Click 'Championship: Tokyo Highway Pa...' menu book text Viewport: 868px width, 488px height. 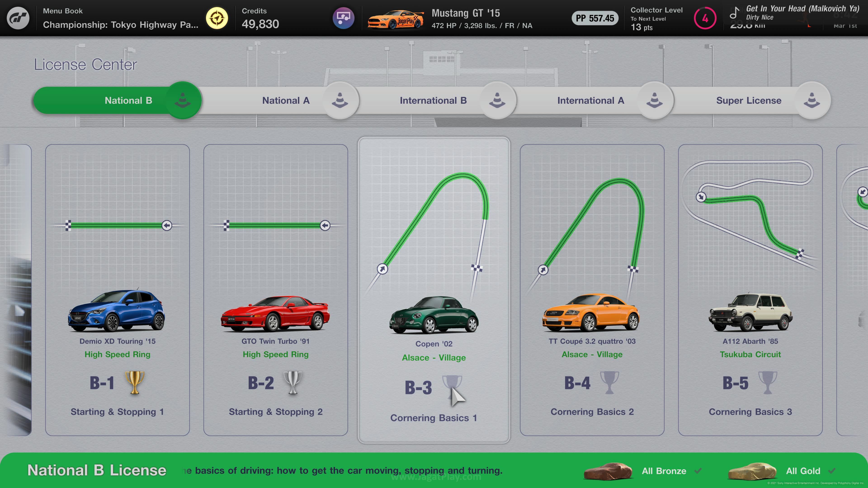point(120,25)
